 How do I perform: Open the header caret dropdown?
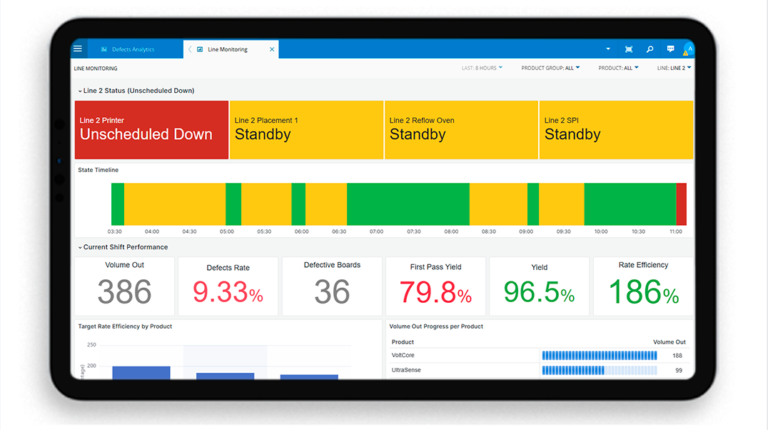[x=607, y=49]
